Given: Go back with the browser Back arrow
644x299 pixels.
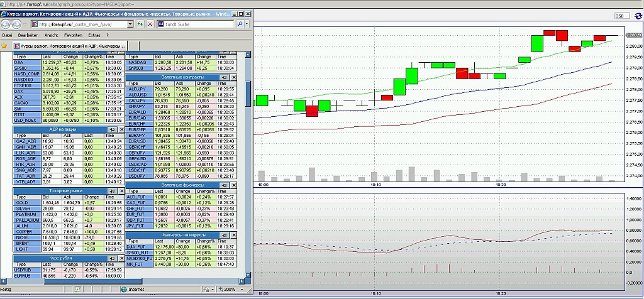Looking at the screenshot, I should pos(6,24).
